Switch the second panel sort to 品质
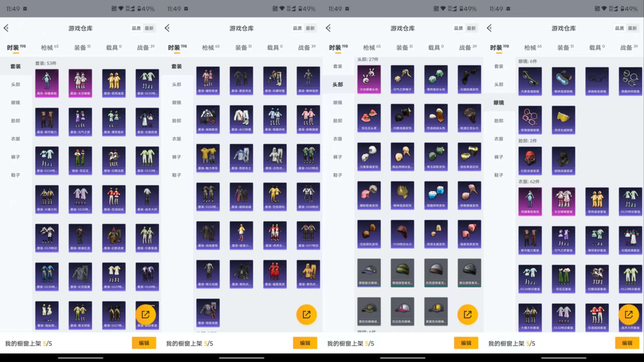 pos(297,28)
